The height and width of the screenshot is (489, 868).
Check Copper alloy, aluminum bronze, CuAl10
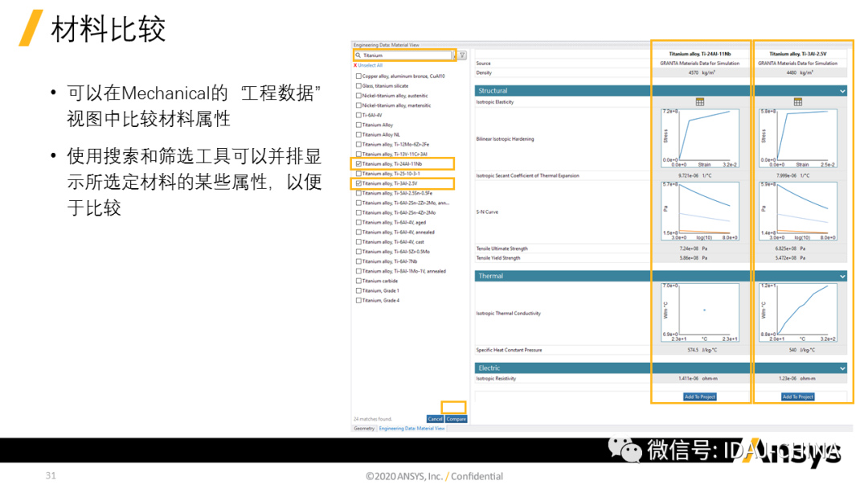(358, 76)
